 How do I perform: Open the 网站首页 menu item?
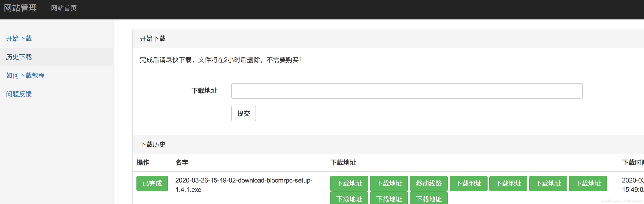click(x=64, y=8)
